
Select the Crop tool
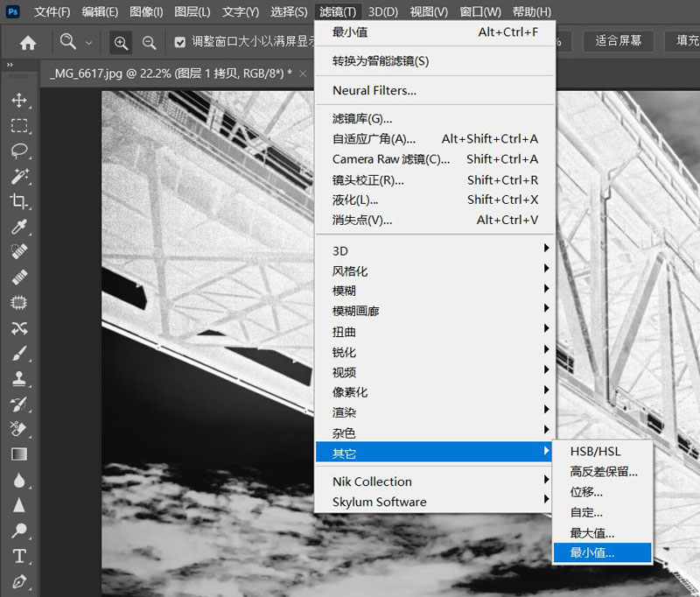[x=19, y=201]
